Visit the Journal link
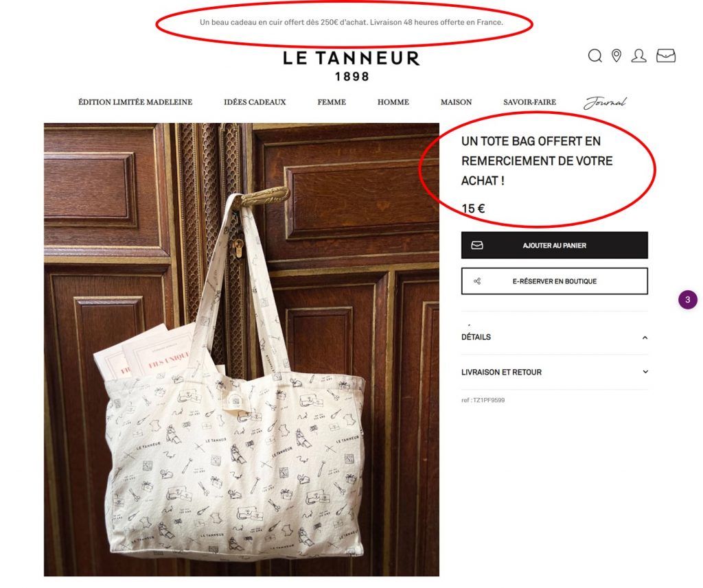703x588 pixels. tap(605, 103)
